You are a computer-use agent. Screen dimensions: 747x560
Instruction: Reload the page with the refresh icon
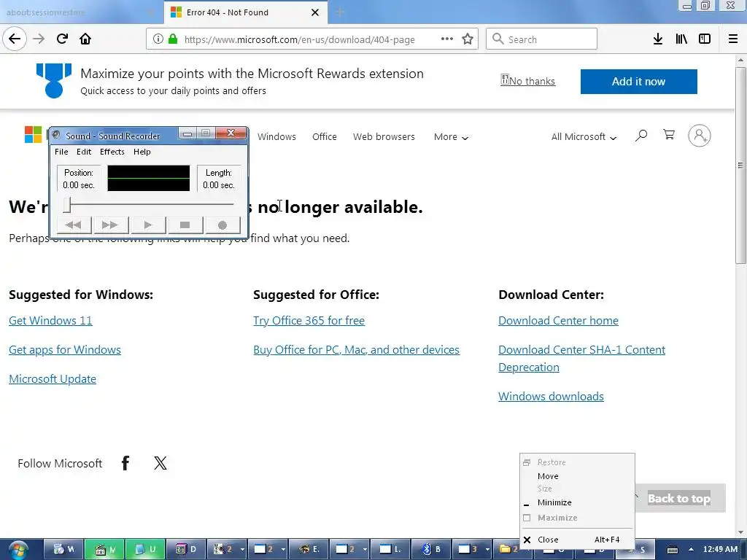[x=62, y=39]
